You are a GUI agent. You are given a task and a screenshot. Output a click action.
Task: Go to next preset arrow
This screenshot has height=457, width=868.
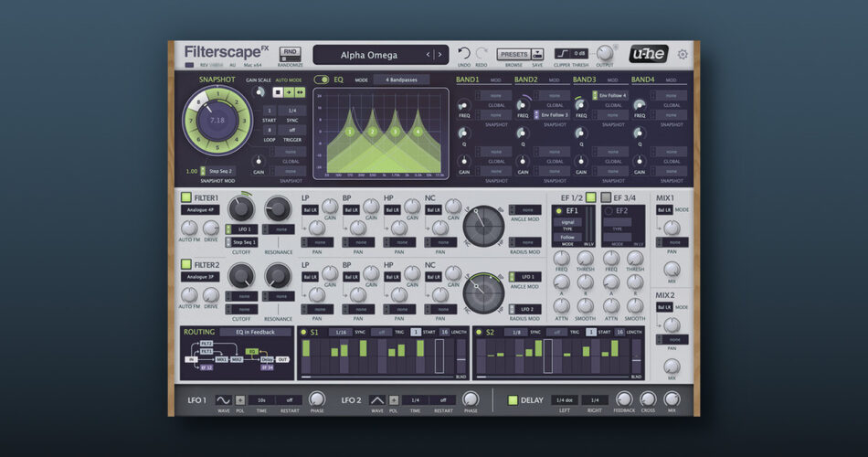440,55
